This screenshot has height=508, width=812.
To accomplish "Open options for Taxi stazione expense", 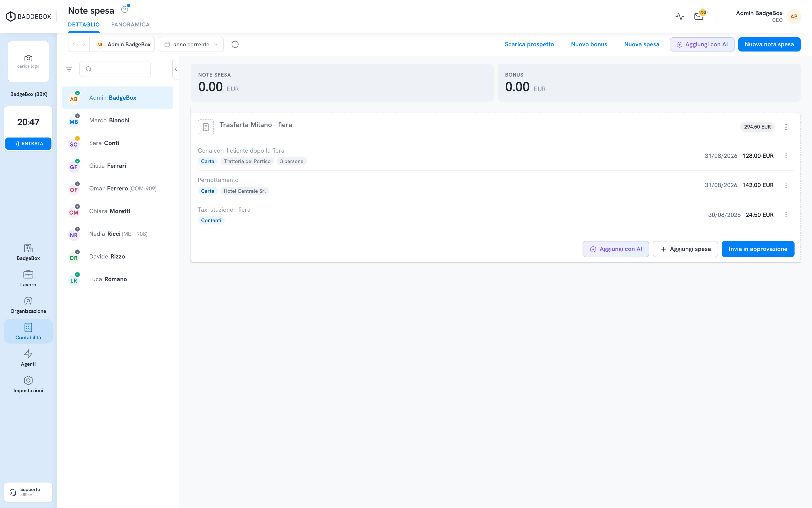I will click(x=786, y=215).
